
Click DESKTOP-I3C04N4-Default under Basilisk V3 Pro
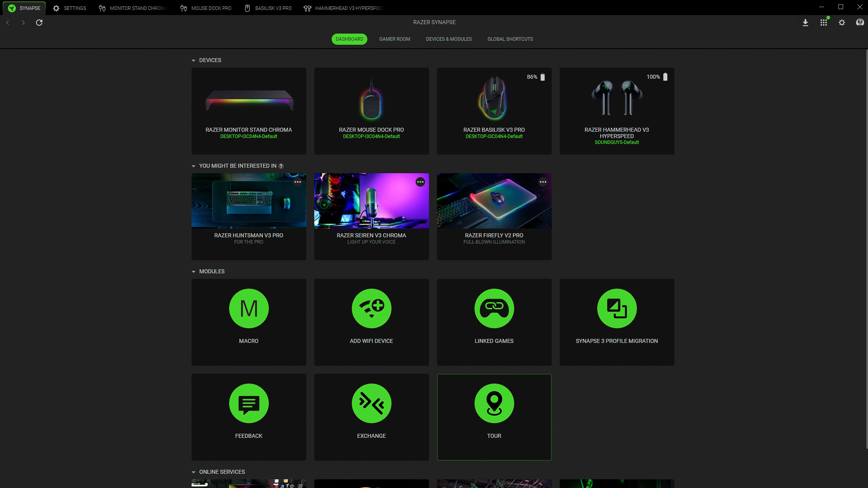[494, 136]
